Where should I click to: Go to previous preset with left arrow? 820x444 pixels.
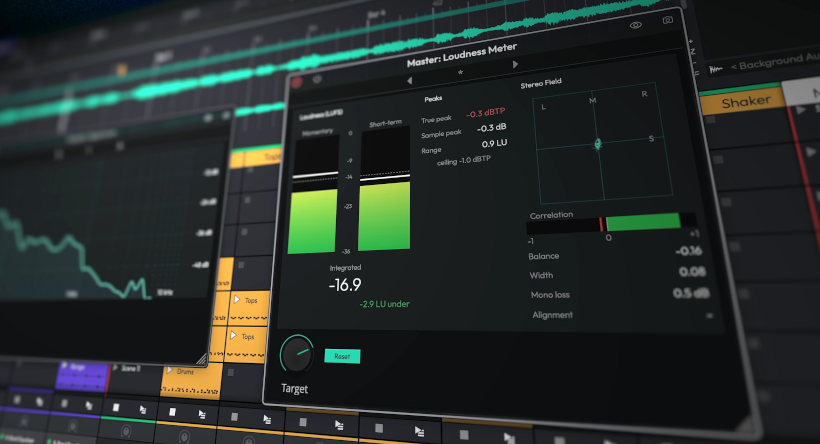[x=409, y=81]
